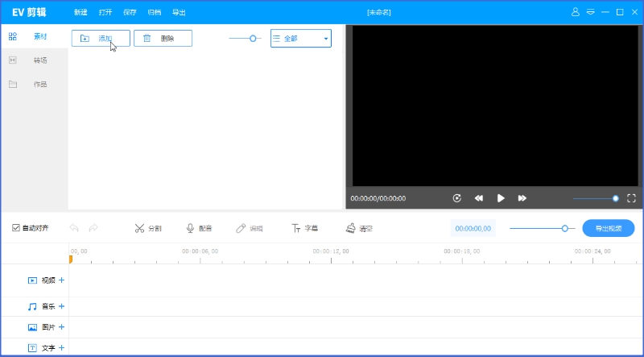Adjust the timeline zoom slider

click(542, 228)
